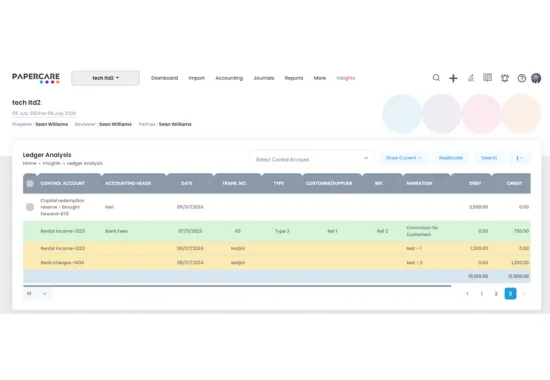
Task: Click the PAPERCARE logo
Action: [36, 78]
